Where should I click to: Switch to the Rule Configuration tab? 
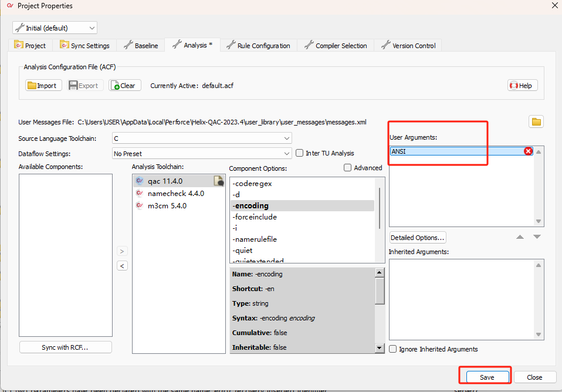coord(258,46)
